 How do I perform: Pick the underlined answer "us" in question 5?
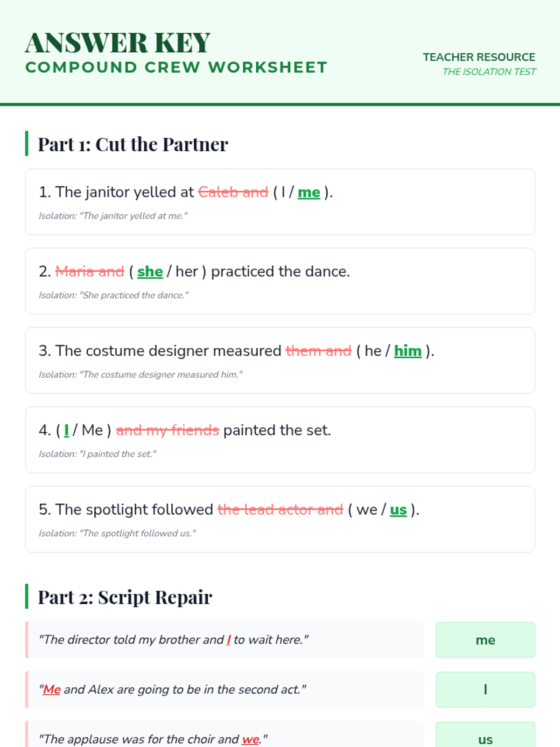point(398,510)
